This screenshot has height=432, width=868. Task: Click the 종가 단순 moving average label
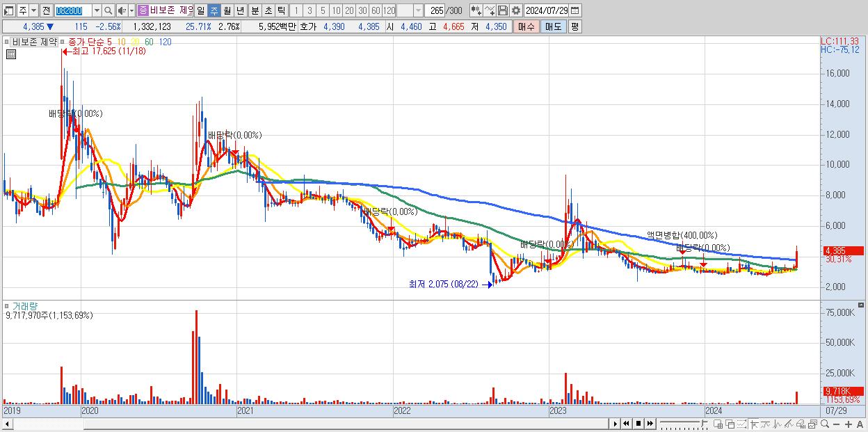click(x=86, y=42)
